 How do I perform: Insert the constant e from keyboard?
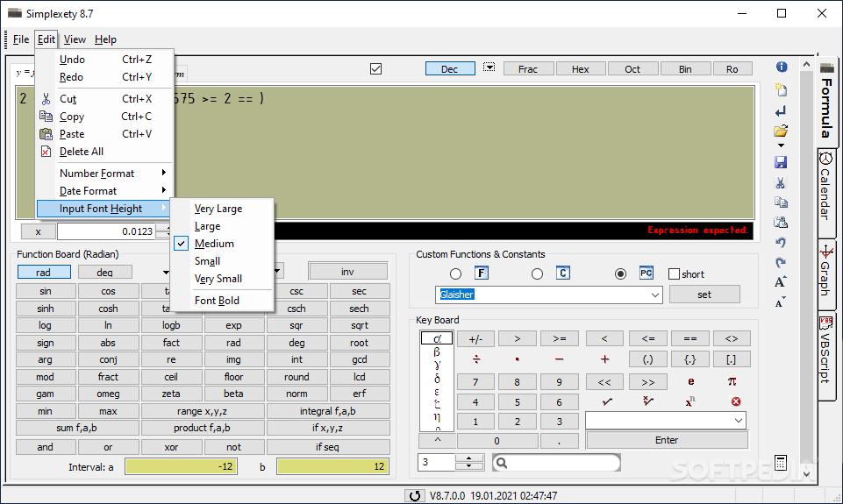point(691,381)
